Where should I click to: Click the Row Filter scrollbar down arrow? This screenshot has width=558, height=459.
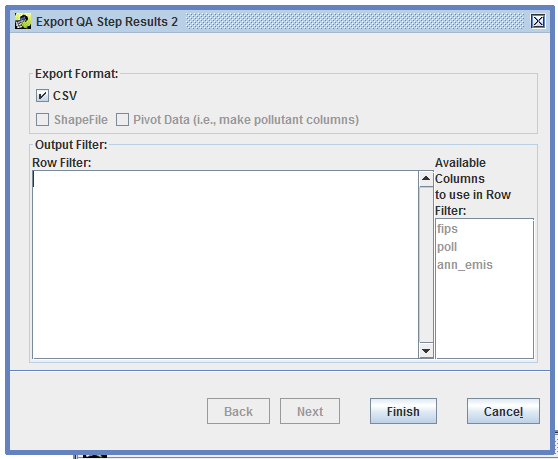(426, 351)
